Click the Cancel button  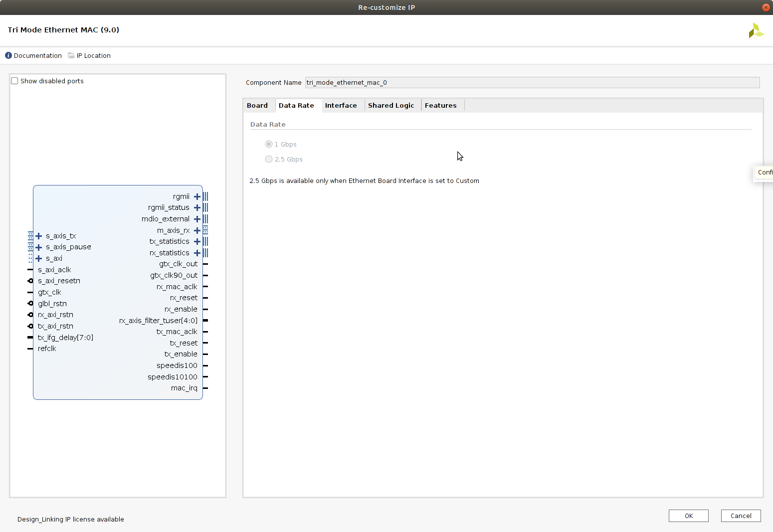(x=741, y=516)
